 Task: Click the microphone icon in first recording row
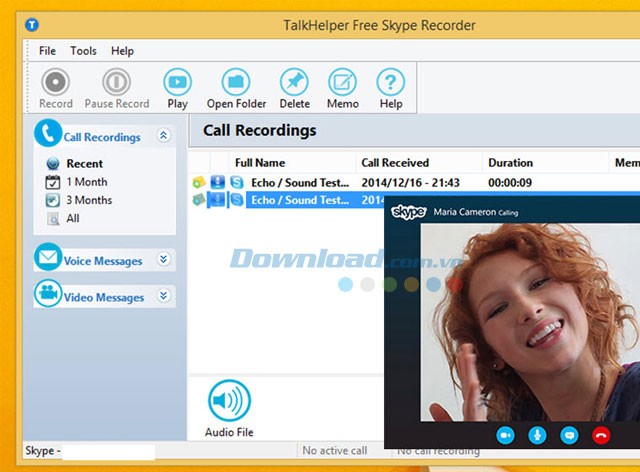click(x=218, y=182)
